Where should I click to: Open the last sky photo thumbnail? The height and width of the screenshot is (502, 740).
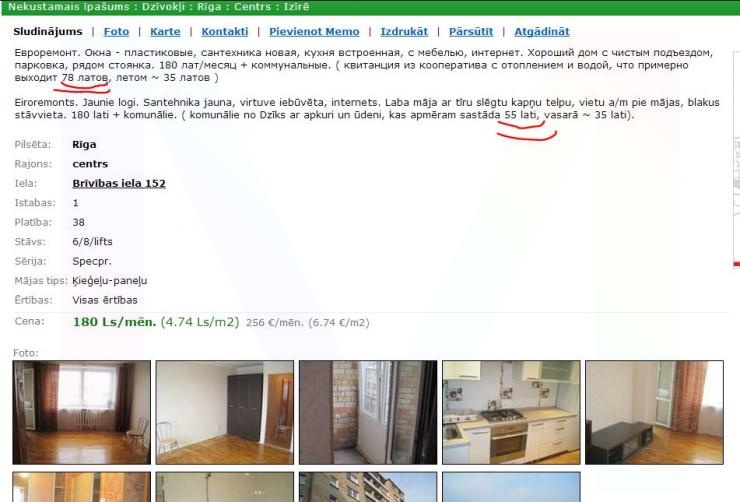click(x=511, y=487)
